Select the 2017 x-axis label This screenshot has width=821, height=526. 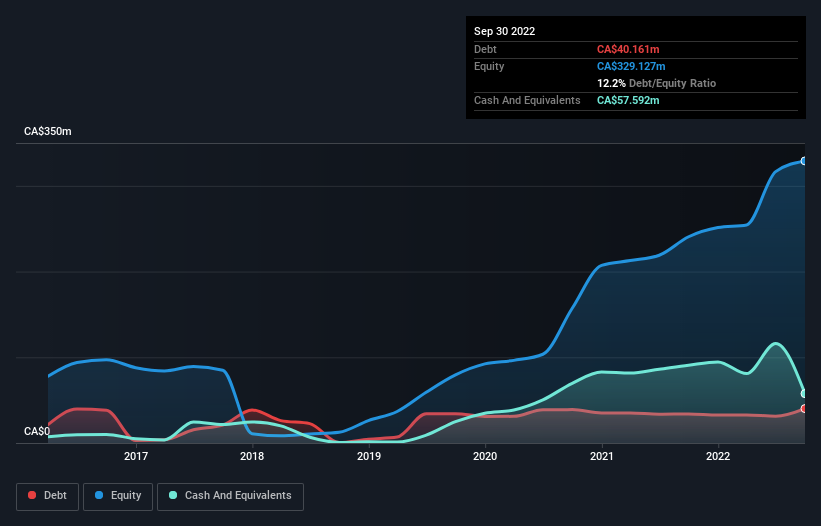136,456
